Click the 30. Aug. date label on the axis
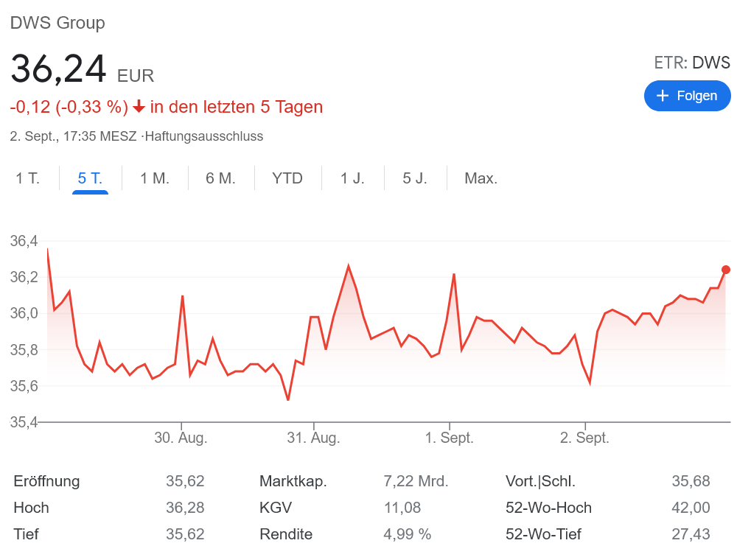Screen dimensions: 737x560 181,438
